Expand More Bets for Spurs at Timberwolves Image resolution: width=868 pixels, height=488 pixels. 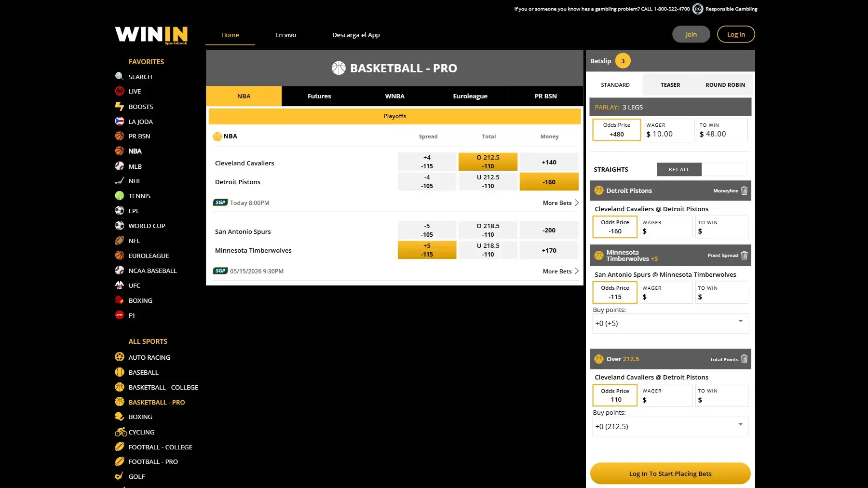[560, 271]
